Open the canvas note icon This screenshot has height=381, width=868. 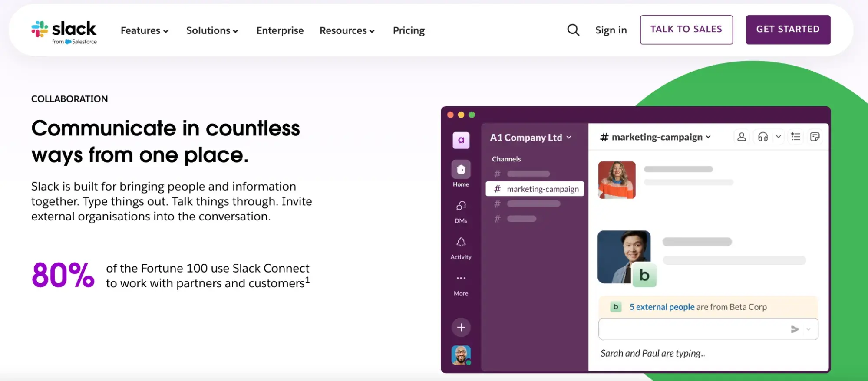[x=815, y=137]
